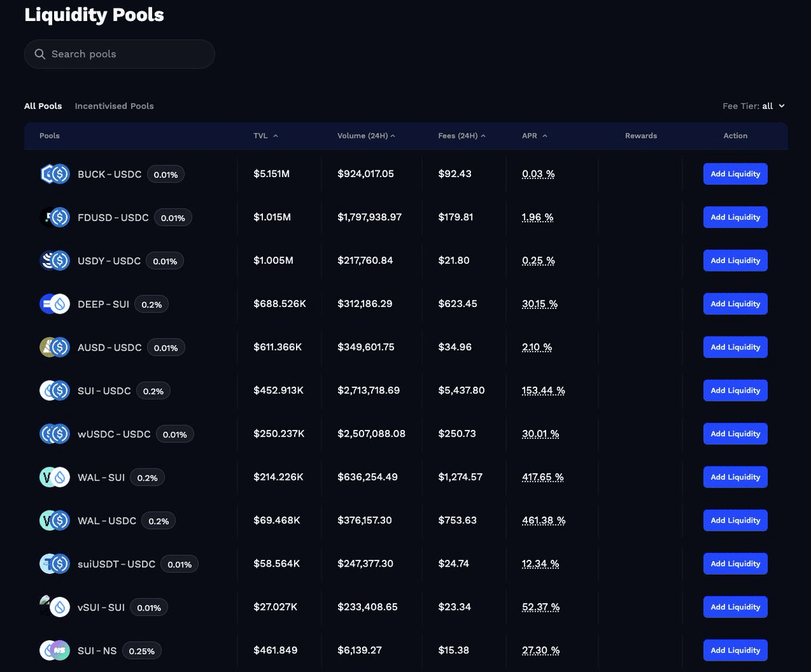Click the wUSDC-USDC token icons
Image resolution: width=811 pixels, height=672 pixels.
[55, 433]
